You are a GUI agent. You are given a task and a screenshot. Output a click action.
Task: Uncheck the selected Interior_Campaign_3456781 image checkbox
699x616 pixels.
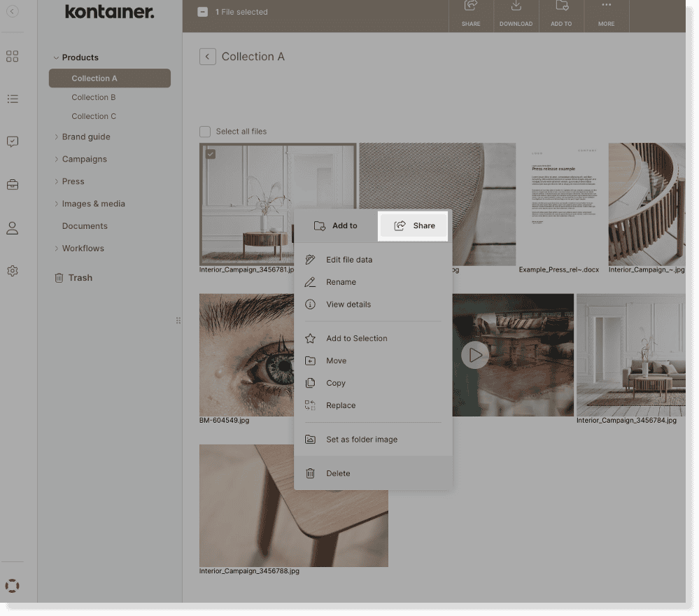pos(211,154)
